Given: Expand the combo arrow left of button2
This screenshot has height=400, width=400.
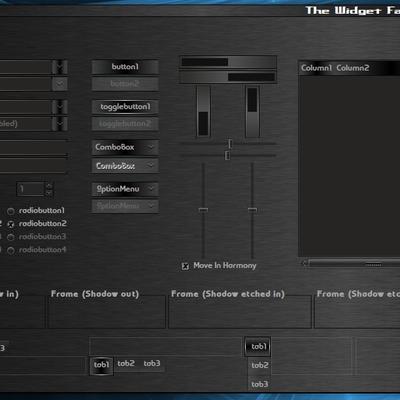Looking at the screenshot, I should click(x=60, y=84).
